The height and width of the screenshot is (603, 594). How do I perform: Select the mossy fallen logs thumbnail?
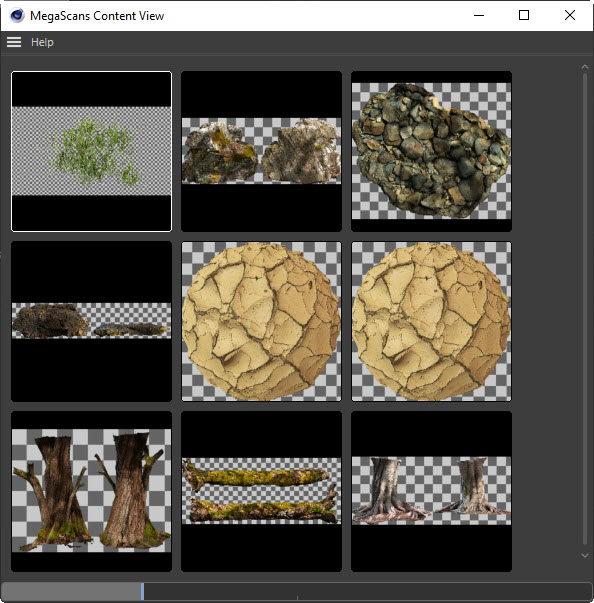coord(261,491)
